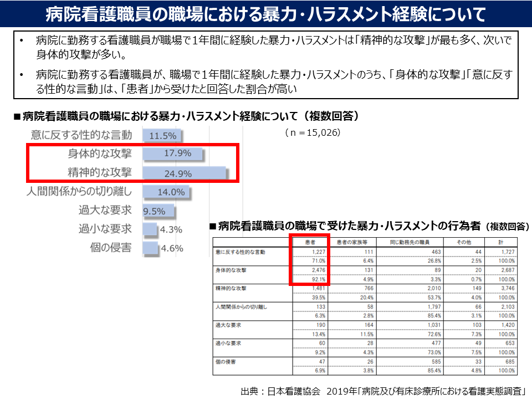Select the 人間関係からの切り離し bar showing 14.0%
This screenshot has width=532, height=399.
click(x=166, y=192)
